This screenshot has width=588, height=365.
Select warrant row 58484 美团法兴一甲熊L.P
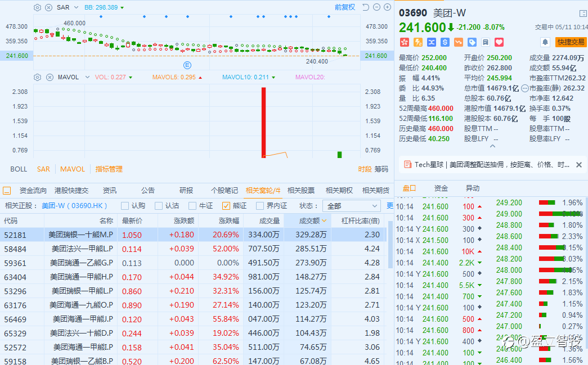pos(192,249)
